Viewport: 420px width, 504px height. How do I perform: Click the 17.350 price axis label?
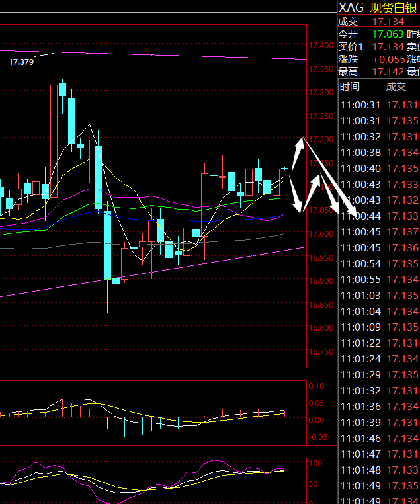pos(321,69)
